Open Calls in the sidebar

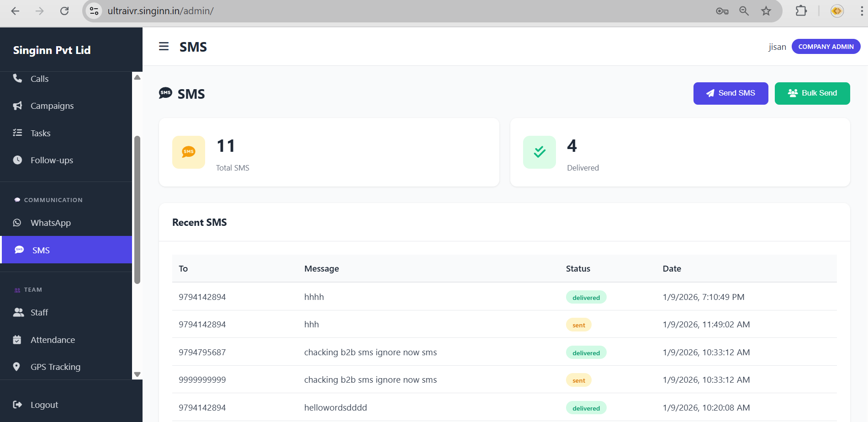pyautogui.click(x=40, y=79)
